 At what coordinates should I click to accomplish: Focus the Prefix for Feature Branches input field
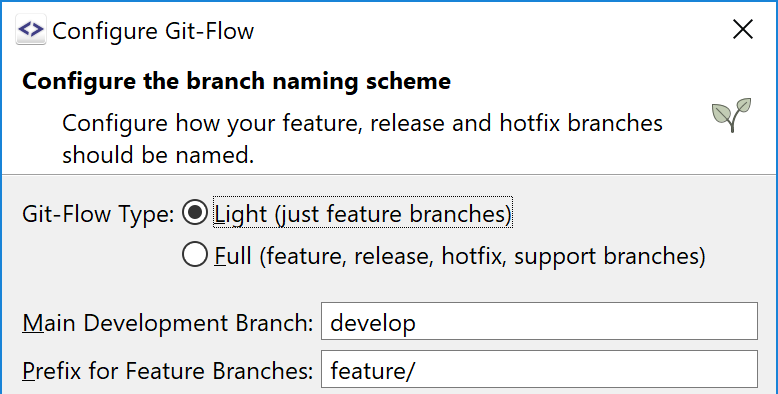click(539, 370)
